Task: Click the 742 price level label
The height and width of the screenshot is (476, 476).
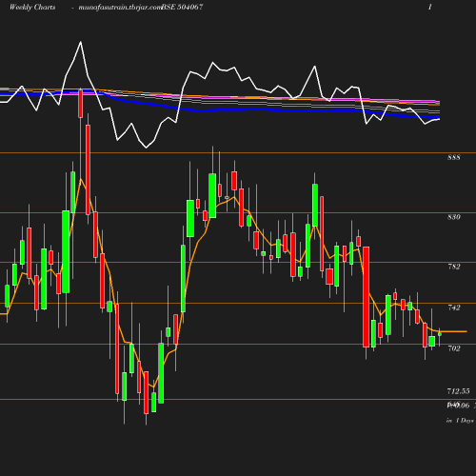Action: click(454, 307)
